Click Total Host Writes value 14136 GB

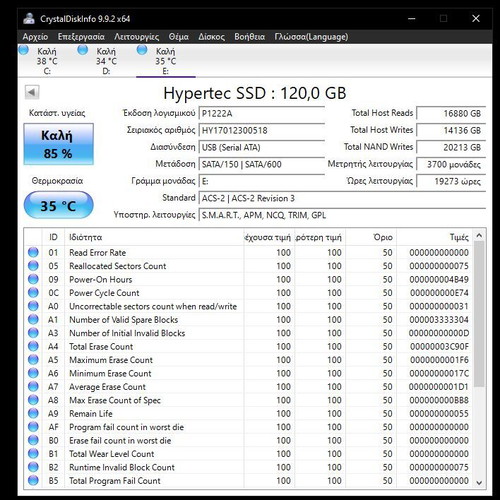(x=451, y=130)
